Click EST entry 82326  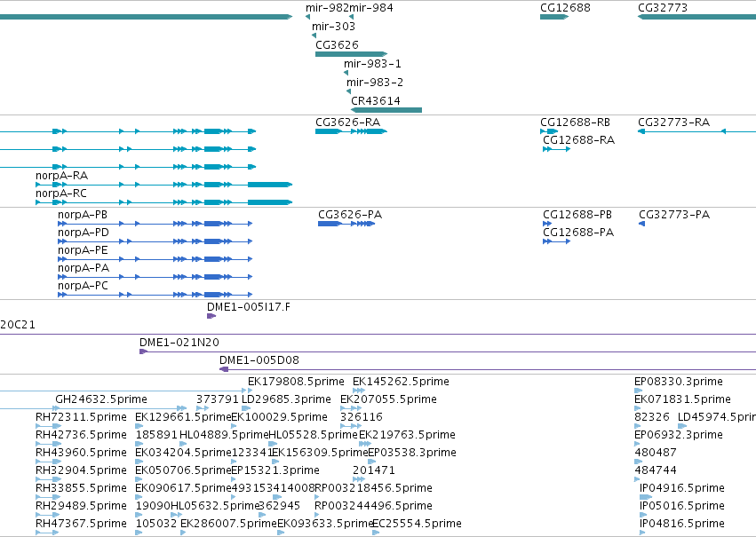click(x=652, y=417)
